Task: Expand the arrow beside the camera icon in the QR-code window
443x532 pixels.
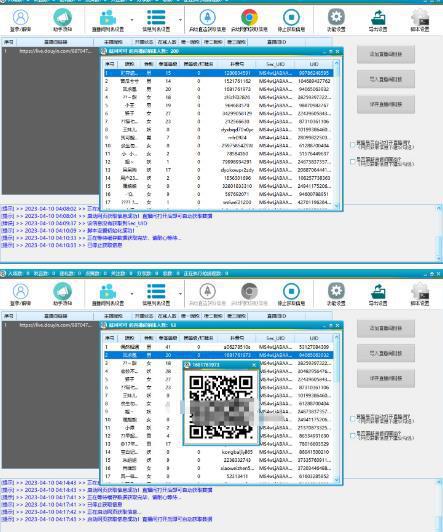Action: [x=132, y=294]
